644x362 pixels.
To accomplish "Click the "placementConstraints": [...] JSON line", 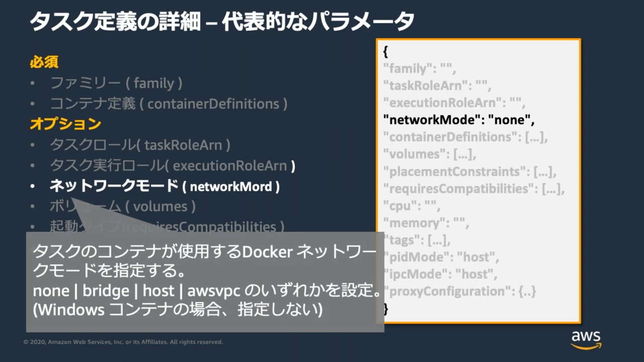I will [470, 171].
